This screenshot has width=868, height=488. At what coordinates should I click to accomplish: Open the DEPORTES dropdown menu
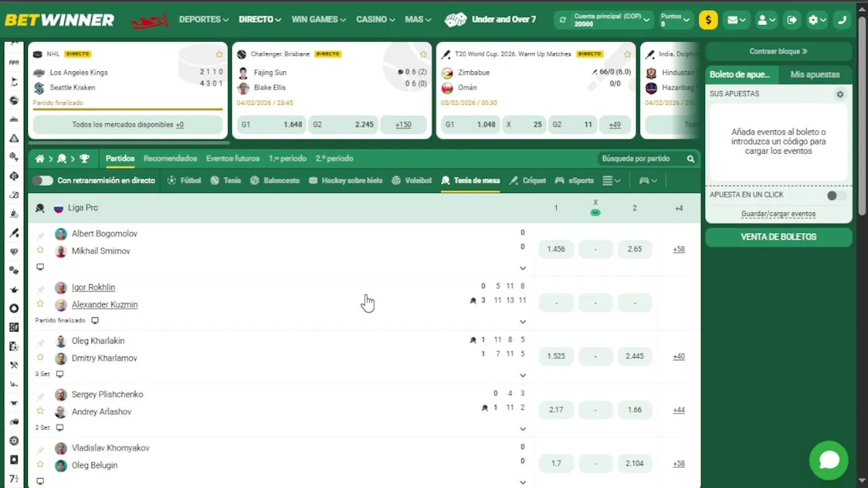[203, 20]
